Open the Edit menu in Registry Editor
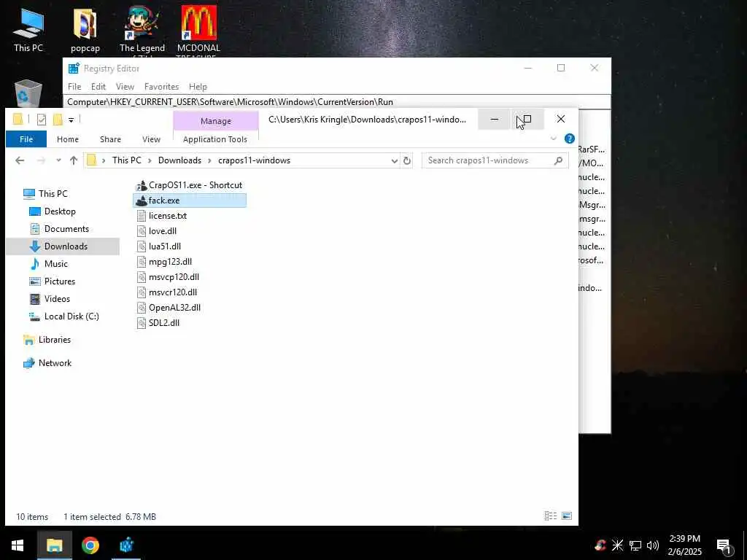 (x=98, y=87)
